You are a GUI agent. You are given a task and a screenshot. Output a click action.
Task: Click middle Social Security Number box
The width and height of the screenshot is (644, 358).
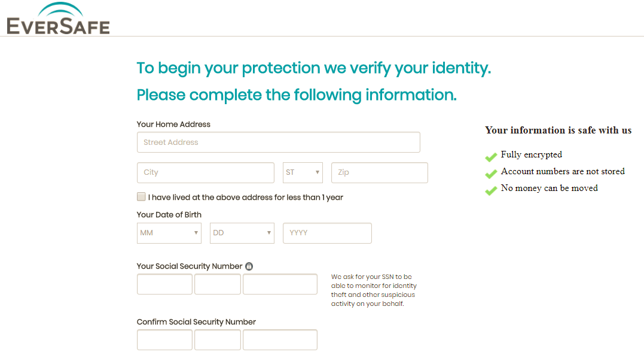coord(218,284)
